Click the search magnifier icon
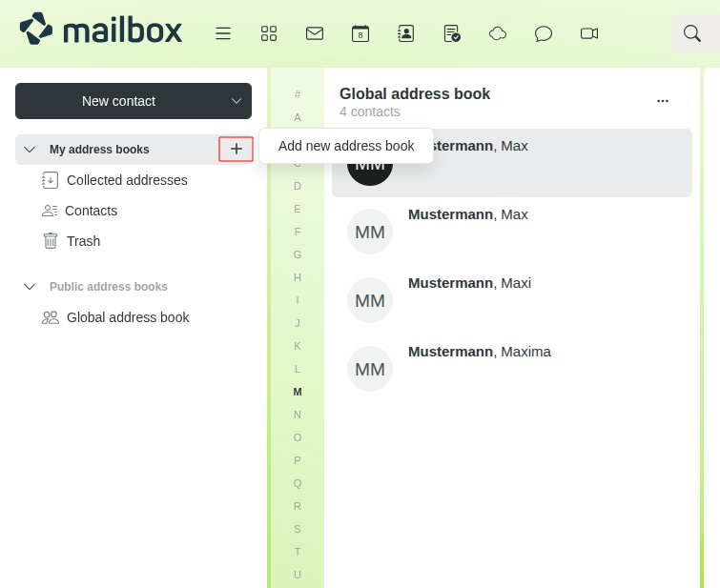The image size is (720, 588). coord(692,33)
